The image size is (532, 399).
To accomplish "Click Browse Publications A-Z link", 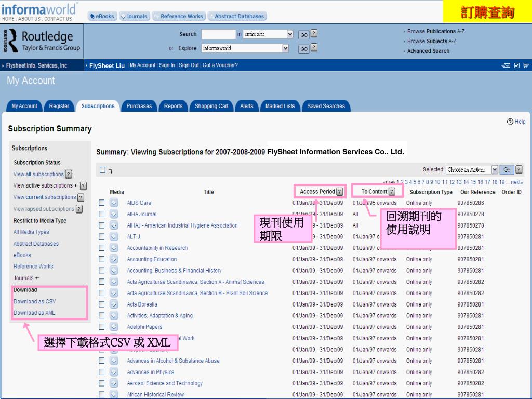I will (x=436, y=31).
